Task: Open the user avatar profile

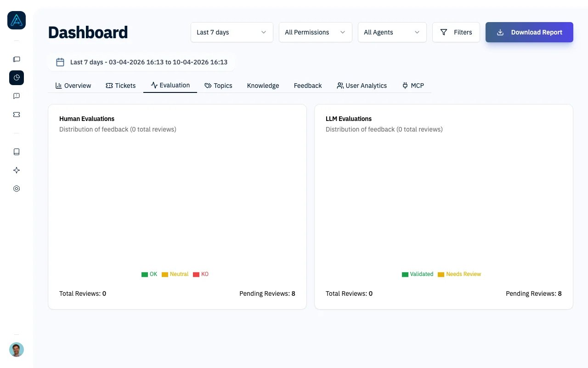Action: pos(17,350)
